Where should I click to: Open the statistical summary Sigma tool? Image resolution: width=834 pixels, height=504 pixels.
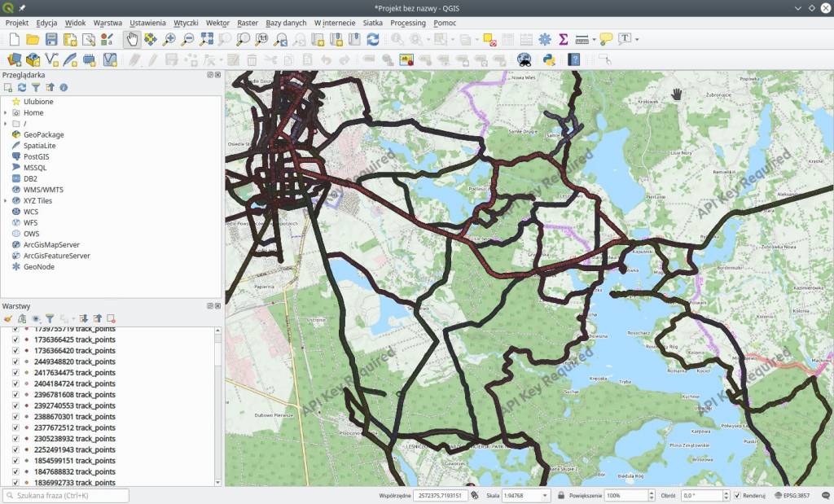[x=563, y=39]
